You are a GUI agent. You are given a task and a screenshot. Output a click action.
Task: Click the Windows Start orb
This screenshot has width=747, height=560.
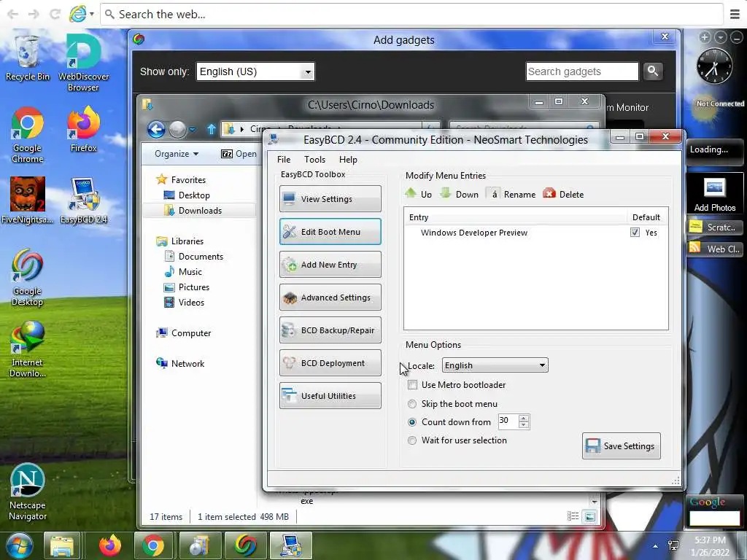pos(20,545)
